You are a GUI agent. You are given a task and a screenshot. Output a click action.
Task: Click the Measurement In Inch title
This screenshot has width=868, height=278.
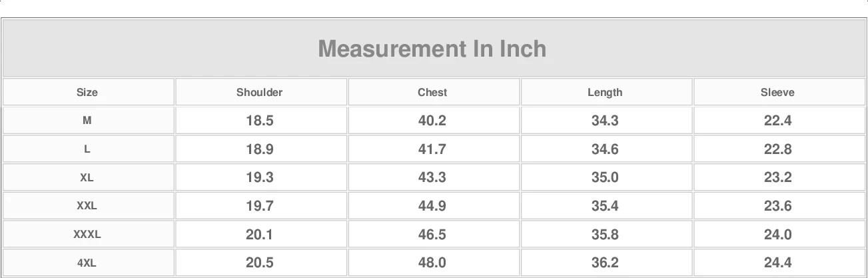pyautogui.click(x=432, y=49)
